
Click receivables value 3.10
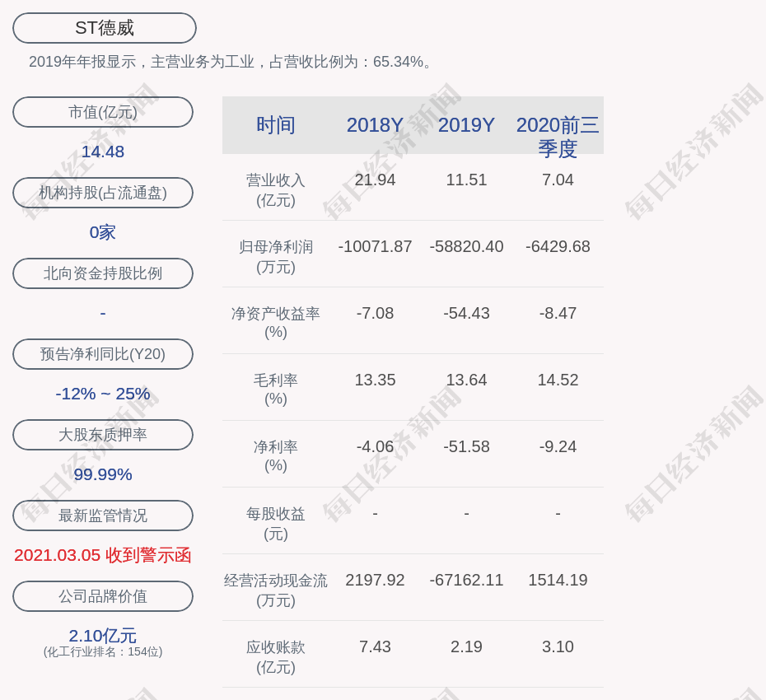coord(558,647)
